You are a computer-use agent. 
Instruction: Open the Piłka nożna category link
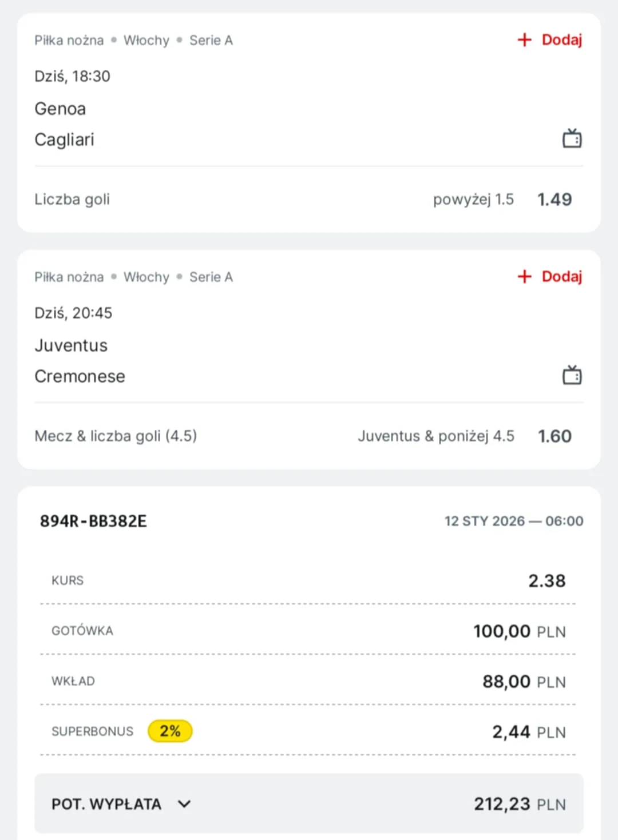tap(69, 40)
